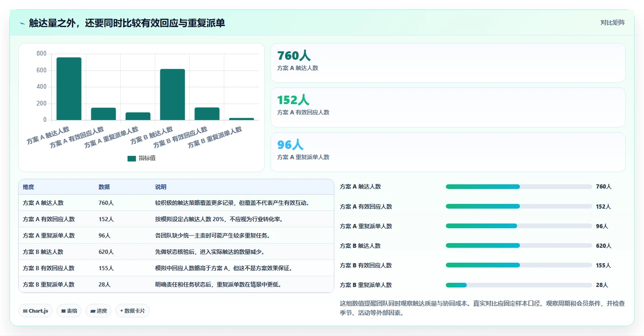Click the 方案 A 有效回应人数 caption in the stat card
The image size is (644, 336).
point(303,112)
